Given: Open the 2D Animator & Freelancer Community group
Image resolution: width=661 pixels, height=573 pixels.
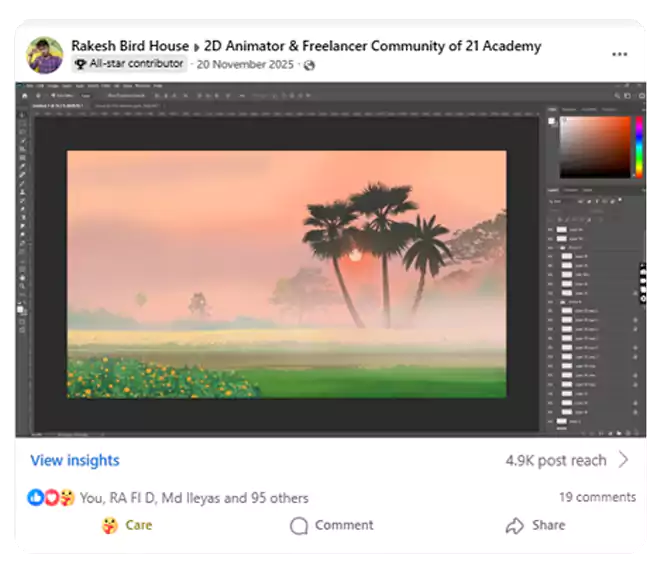Looking at the screenshot, I should [x=372, y=46].
